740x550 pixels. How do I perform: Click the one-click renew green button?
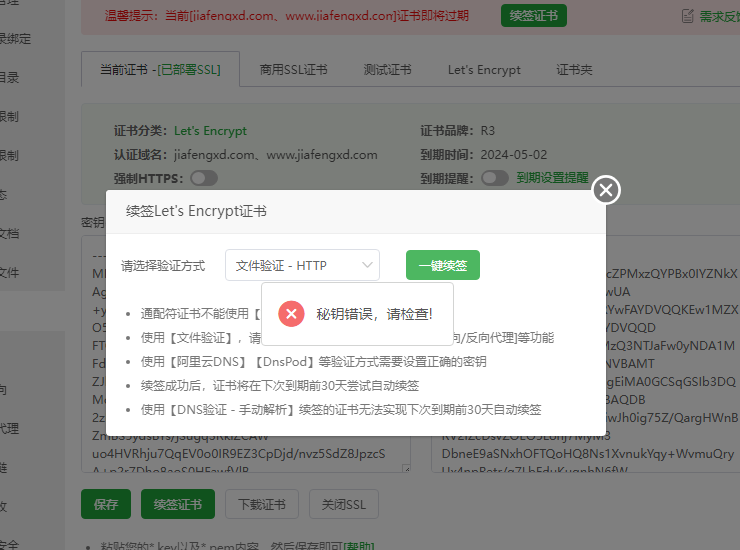(x=443, y=265)
